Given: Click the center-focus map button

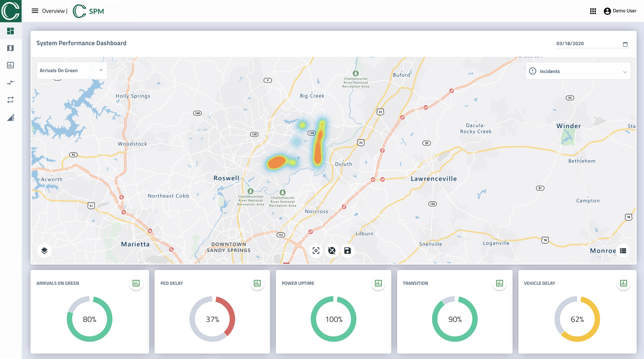Looking at the screenshot, I should 316,250.
